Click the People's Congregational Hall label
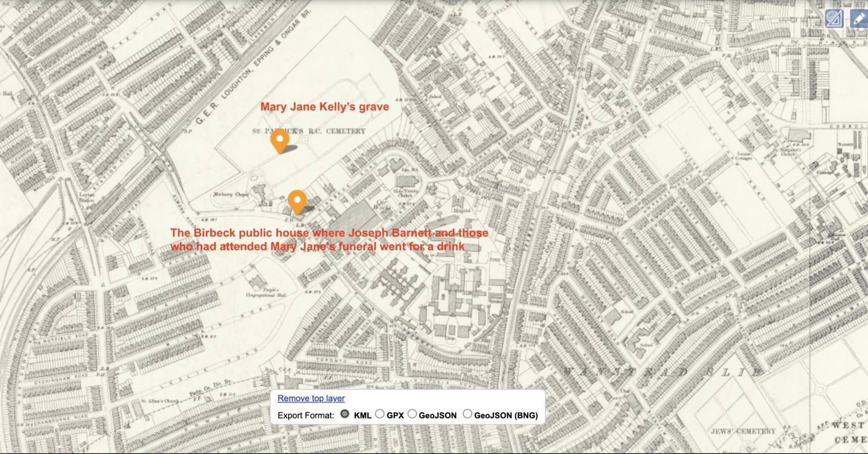Image resolution: width=868 pixels, height=454 pixels. pyautogui.click(x=266, y=292)
